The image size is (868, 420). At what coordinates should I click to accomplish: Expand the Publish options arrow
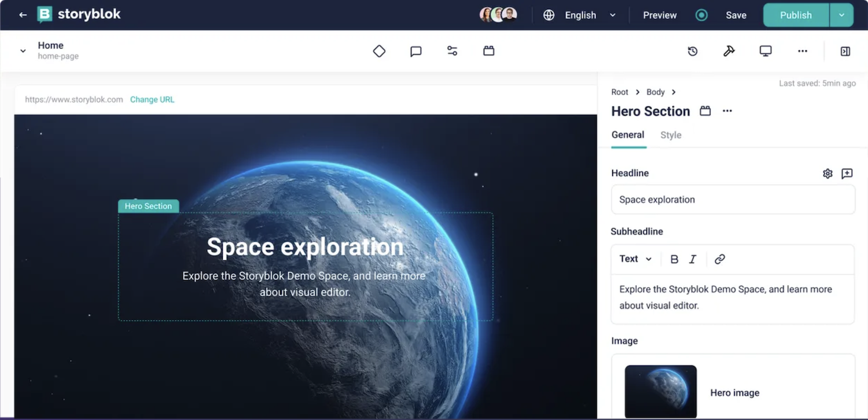click(841, 15)
